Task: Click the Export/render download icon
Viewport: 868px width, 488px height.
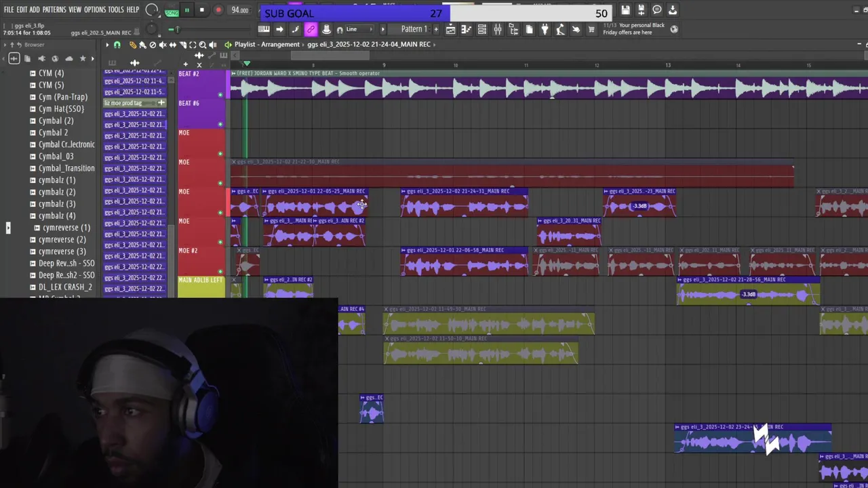Action: click(673, 10)
